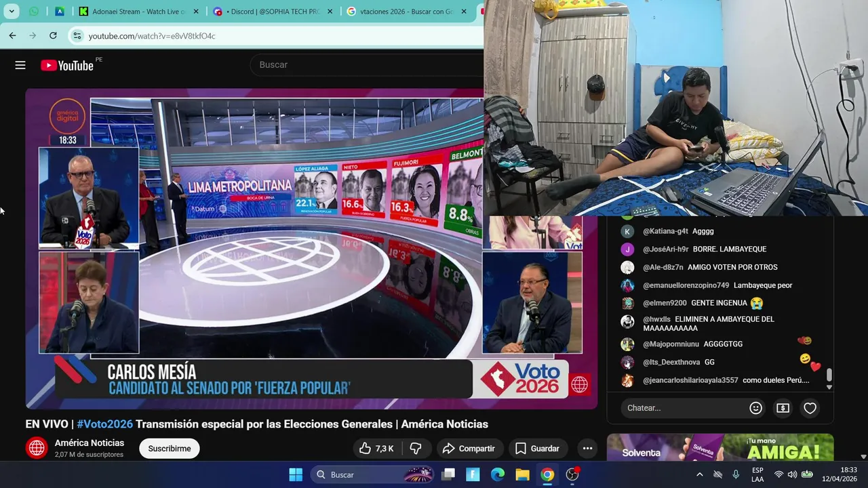Subscribe to América Noticias channel
Viewport: 868px width, 488px height.
coord(170,449)
